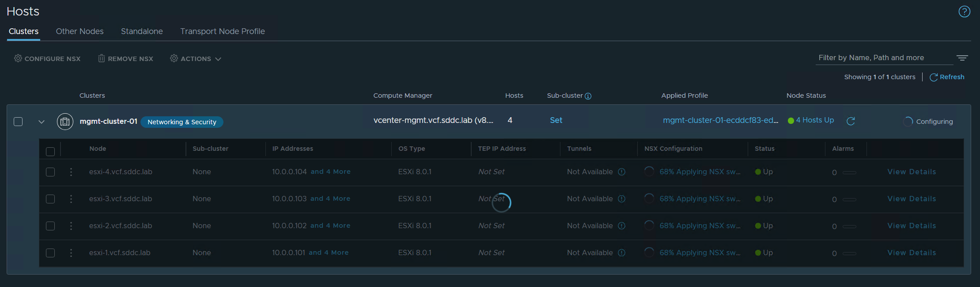
Task: Click the mgmt-cluster-01 cluster icon
Action: point(65,122)
